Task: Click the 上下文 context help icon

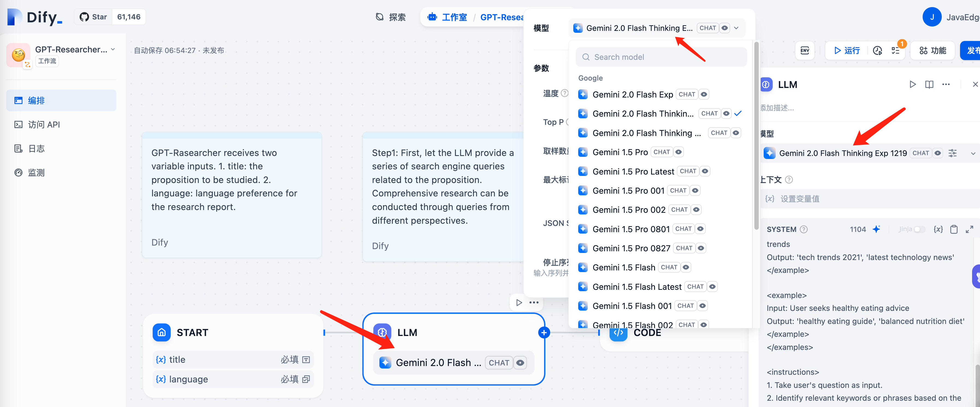Action: (789, 179)
